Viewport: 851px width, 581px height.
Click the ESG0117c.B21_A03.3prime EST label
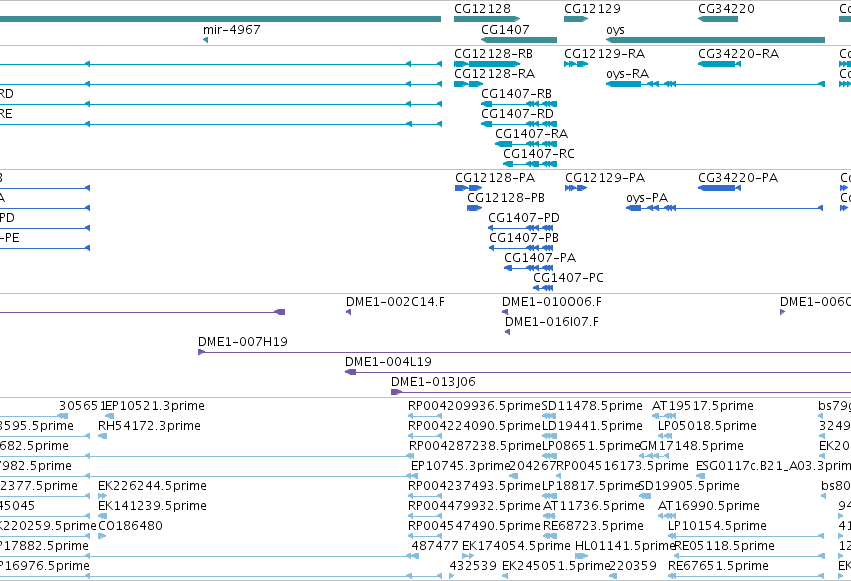(x=773, y=467)
